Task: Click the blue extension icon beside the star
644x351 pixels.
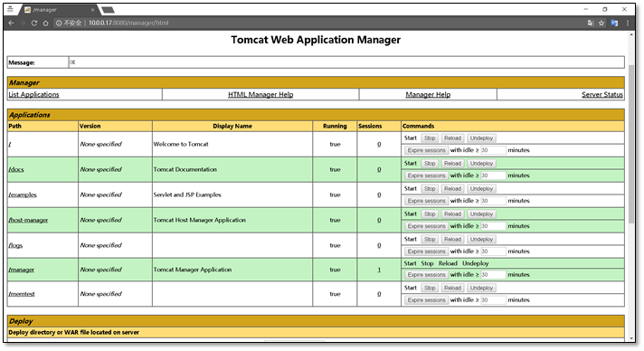Action: pyautogui.click(x=614, y=23)
